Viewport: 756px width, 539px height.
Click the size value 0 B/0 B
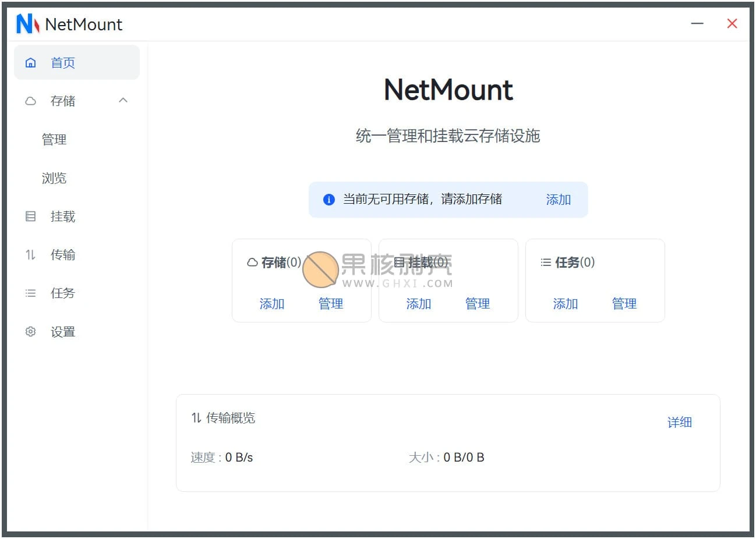click(x=464, y=458)
